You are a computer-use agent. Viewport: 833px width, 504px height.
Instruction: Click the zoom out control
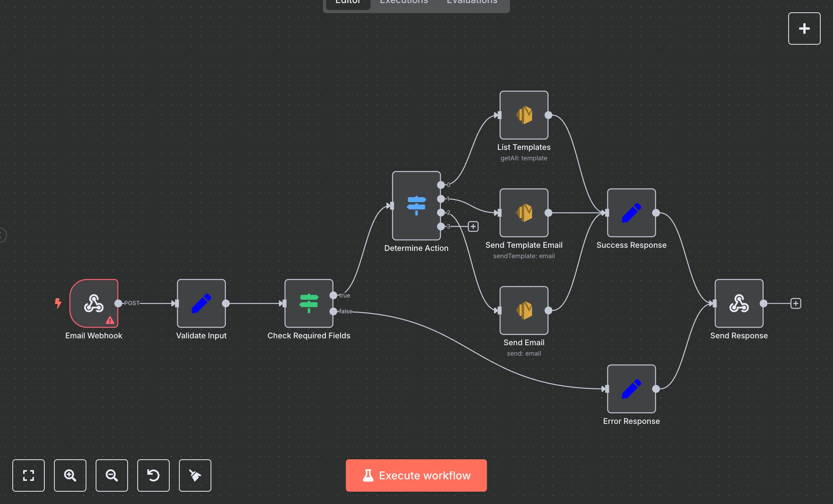pos(112,475)
